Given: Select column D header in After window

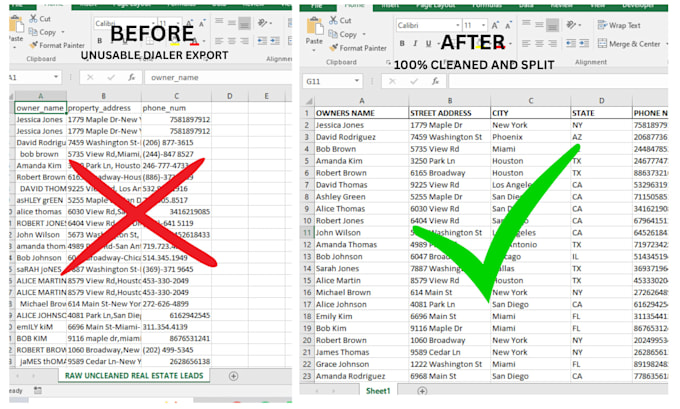Looking at the screenshot, I should click(602, 101).
